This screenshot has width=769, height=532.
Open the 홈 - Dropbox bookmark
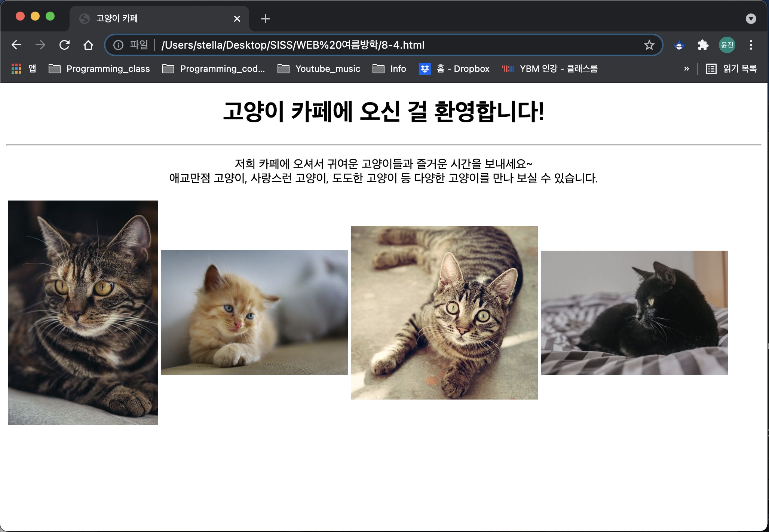[454, 69]
